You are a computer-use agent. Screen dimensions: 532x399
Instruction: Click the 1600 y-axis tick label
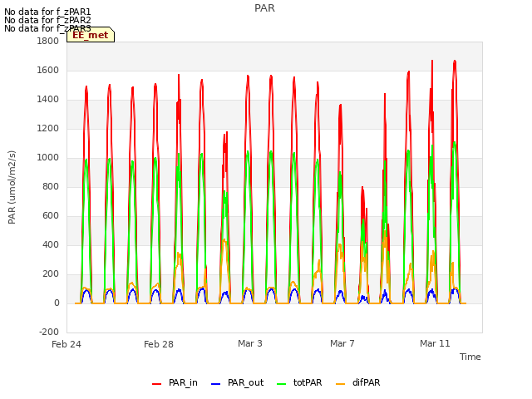[48, 71]
